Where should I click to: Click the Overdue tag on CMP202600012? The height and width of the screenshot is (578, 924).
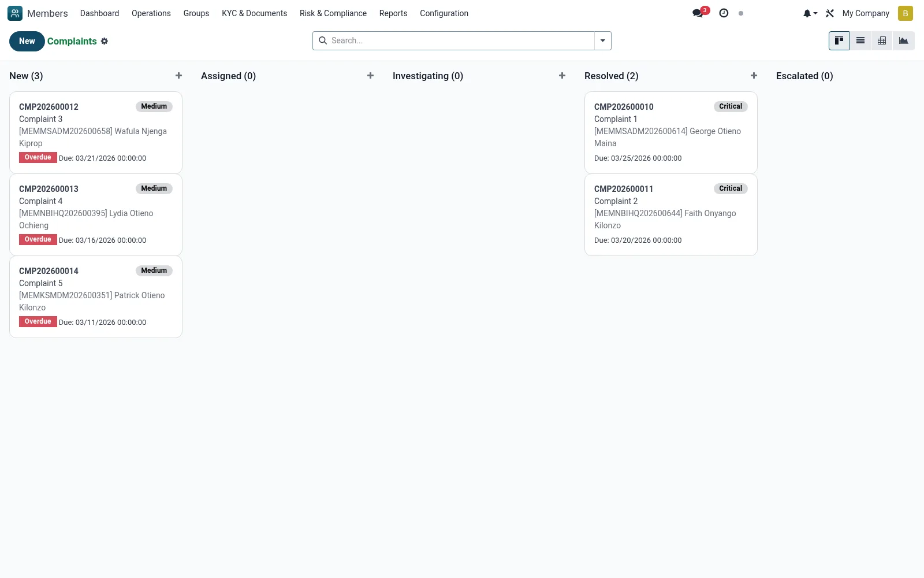38,157
